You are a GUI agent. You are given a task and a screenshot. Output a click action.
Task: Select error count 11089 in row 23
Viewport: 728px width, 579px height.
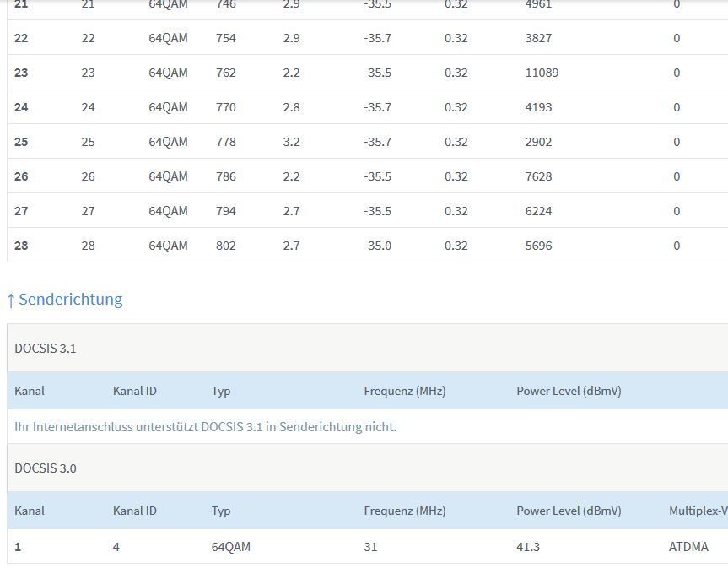click(542, 73)
